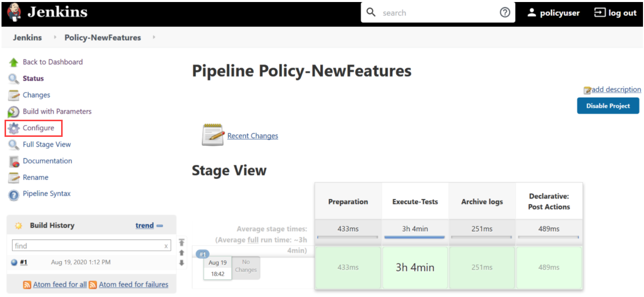Click the Recent Changes notepad icon
Screen dimensions: 644x297
click(x=213, y=135)
